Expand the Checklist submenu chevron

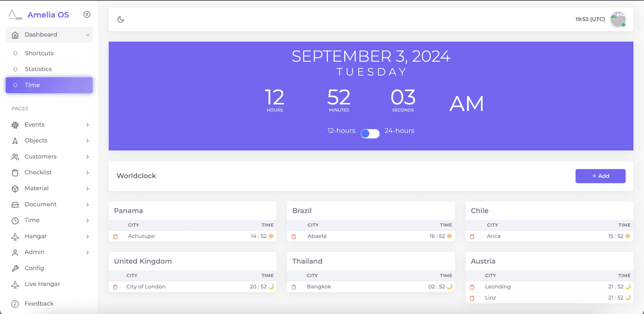88,173
